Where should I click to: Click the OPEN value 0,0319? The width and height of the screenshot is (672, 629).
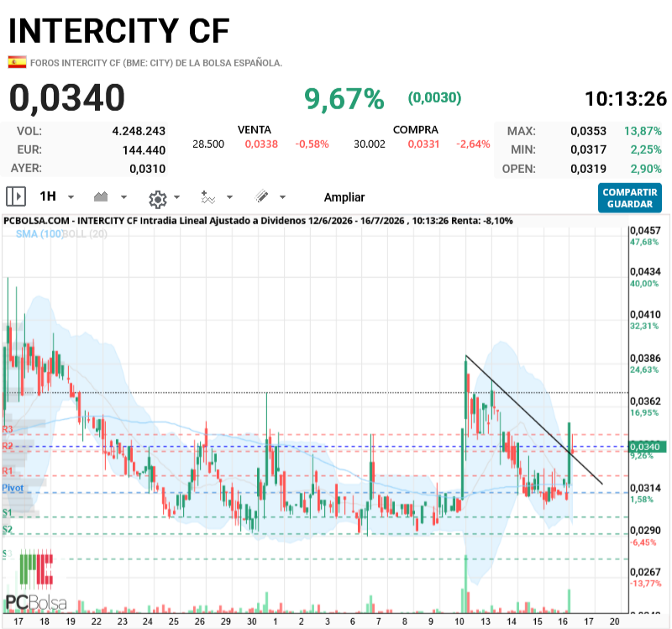pos(588,169)
